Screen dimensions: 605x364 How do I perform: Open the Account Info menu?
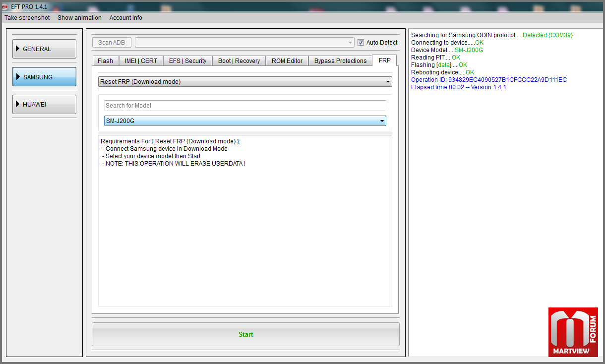click(125, 17)
